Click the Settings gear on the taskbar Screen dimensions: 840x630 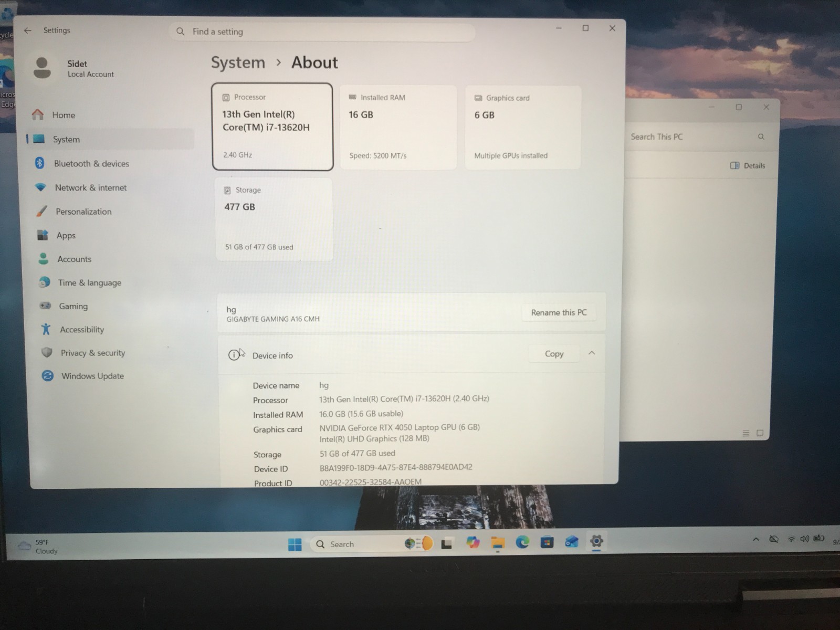[596, 541]
